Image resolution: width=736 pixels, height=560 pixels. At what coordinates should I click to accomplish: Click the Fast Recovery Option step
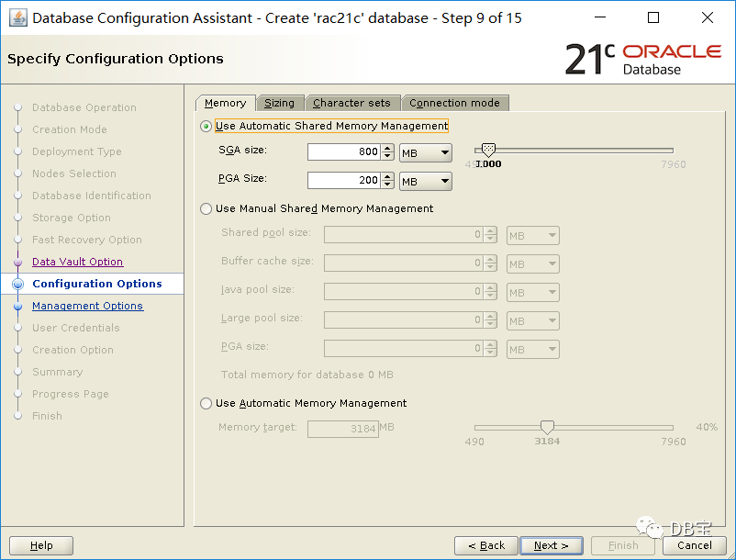(87, 240)
